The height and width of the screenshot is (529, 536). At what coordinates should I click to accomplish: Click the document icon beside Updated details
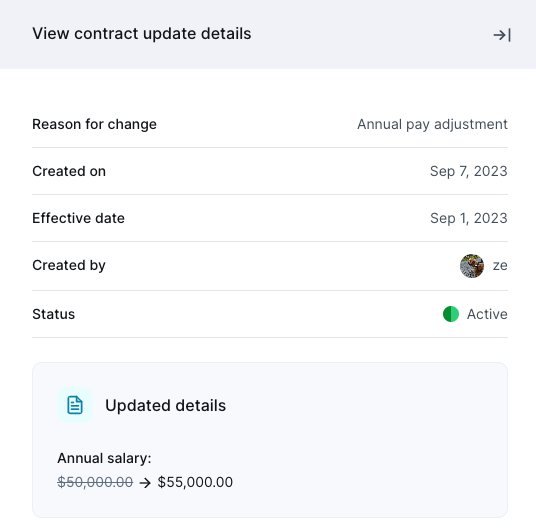(75, 405)
